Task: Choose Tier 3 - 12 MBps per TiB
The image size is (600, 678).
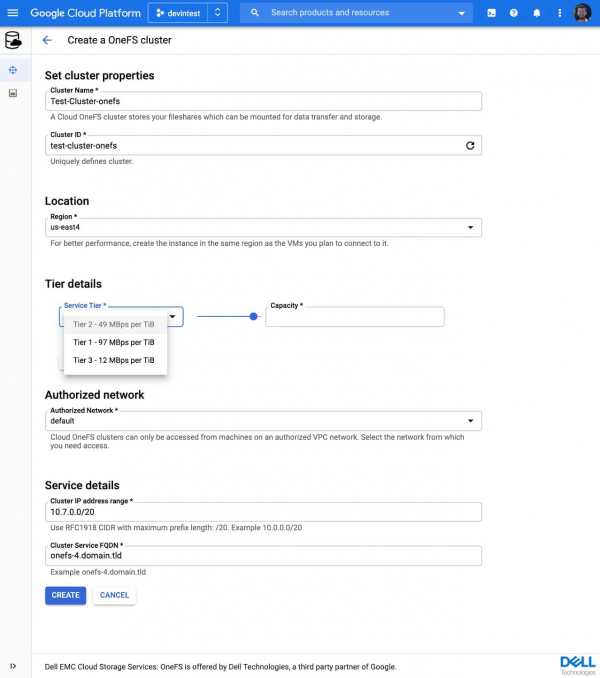Action: click(x=115, y=360)
